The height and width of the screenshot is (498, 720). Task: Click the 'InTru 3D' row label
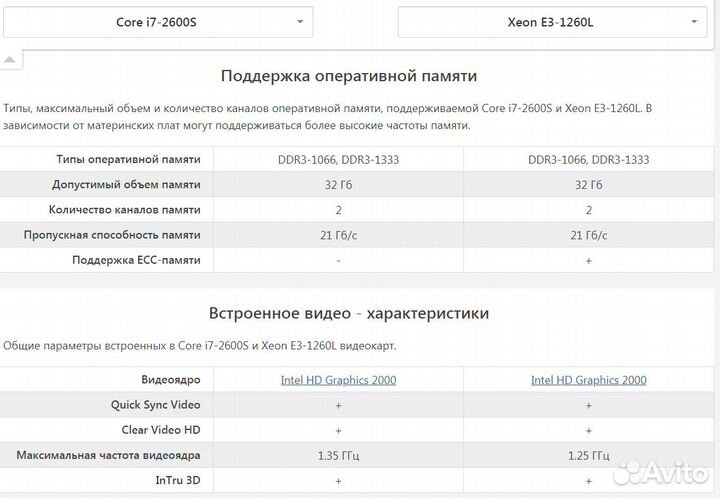click(x=178, y=481)
